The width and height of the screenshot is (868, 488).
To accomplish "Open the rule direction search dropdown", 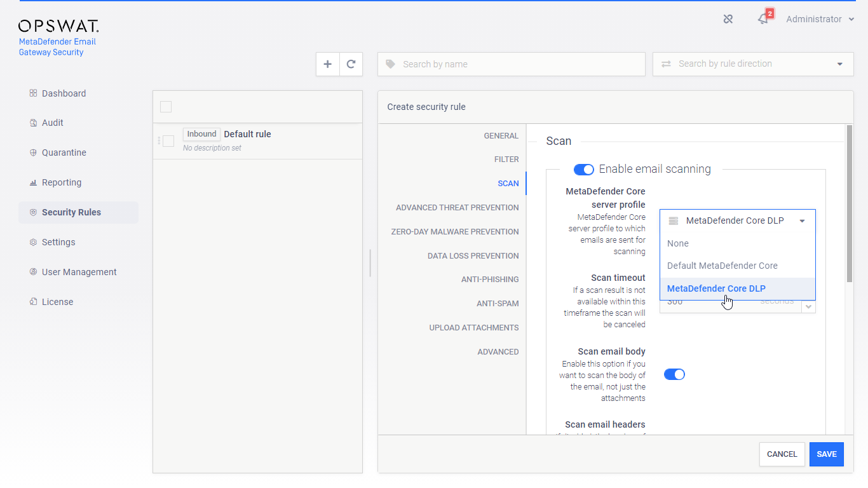I will pyautogui.click(x=753, y=64).
